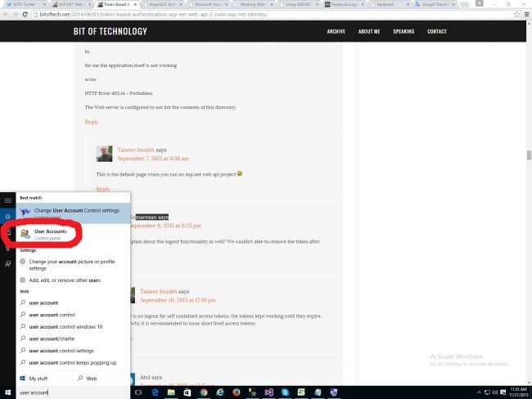This screenshot has width=532, height=399.
Task: Filter results with the Web button
Action: tap(101, 379)
